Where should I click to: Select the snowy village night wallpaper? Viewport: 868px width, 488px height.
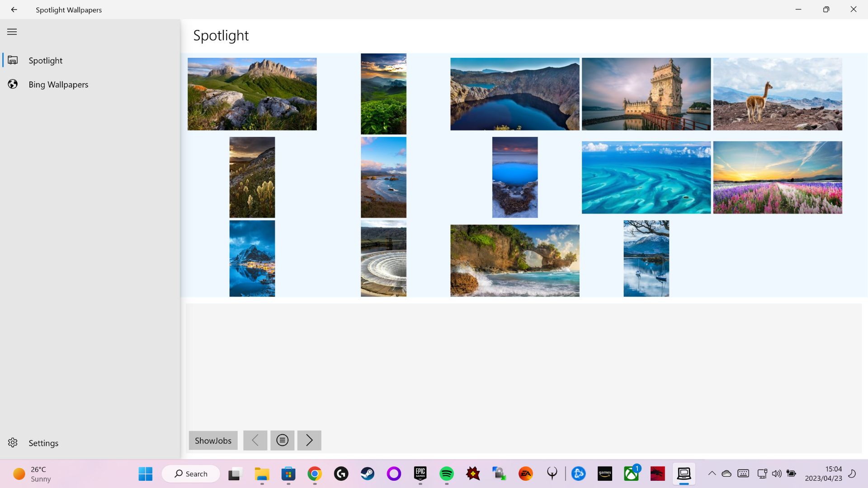252,258
